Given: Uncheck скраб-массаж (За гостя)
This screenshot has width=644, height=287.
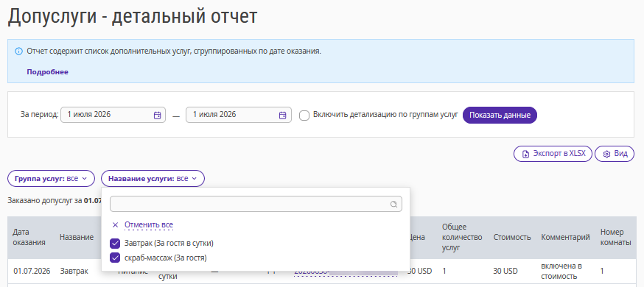Looking at the screenshot, I should pyautogui.click(x=115, y=258).
